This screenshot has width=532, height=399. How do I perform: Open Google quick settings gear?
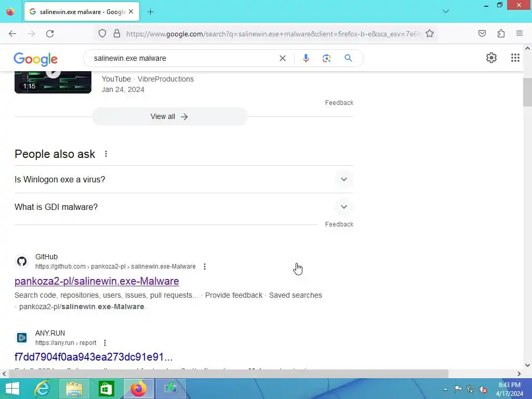pyautogui.click(x=491, y=58)
